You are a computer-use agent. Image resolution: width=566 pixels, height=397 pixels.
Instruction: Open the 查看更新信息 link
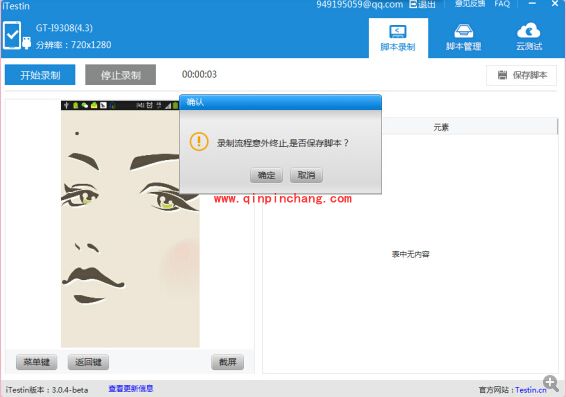pos(131,389)
